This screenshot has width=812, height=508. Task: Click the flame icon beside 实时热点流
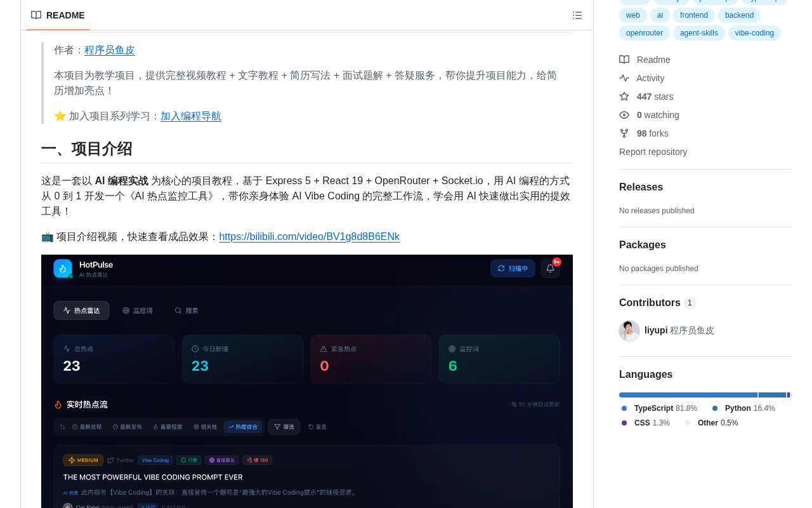pos(58,404)
